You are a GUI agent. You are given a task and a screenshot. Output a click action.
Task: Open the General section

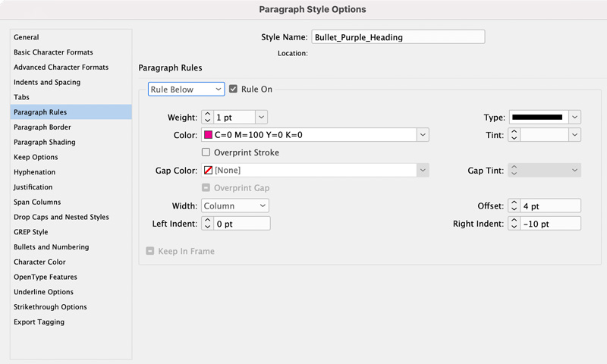pyautogui.click(x=71, y=37)
